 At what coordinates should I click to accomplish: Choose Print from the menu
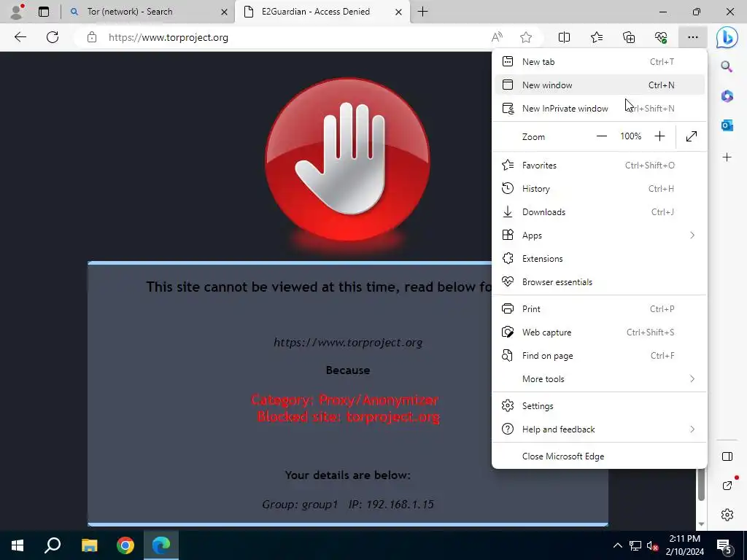click(x=600, y=309)
